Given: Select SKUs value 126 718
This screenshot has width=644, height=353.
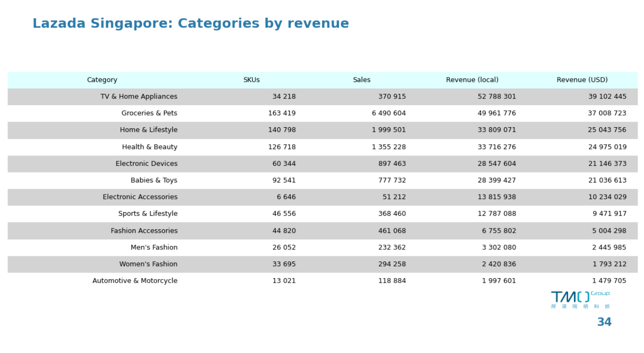Looking at the screenshot, I should click(282, 147).
